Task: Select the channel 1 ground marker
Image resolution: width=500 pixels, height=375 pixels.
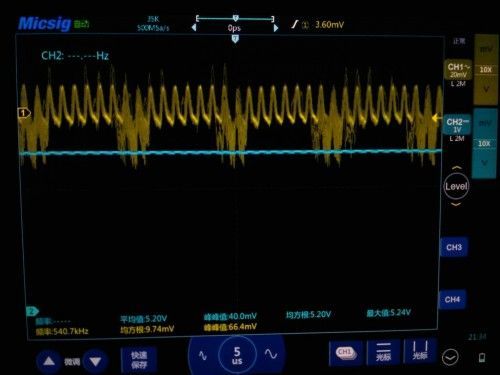Action: point(24,113)
